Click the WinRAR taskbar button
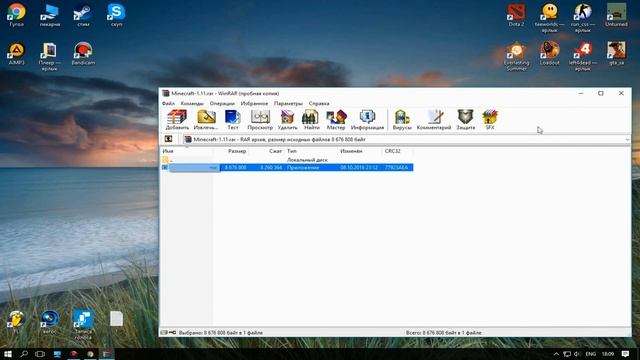Screen dimensions: 640x360 (x=107, y=353)
